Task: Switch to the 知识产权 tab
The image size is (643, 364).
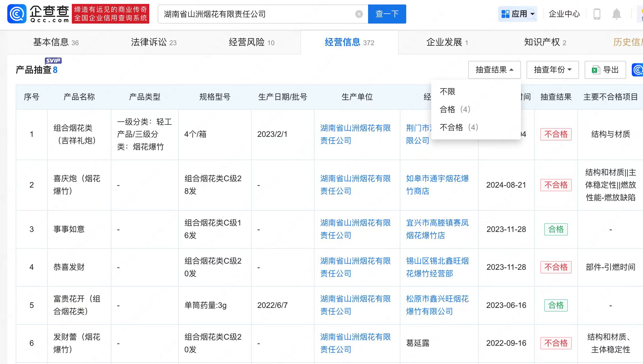Action: [x=545, y=42]
